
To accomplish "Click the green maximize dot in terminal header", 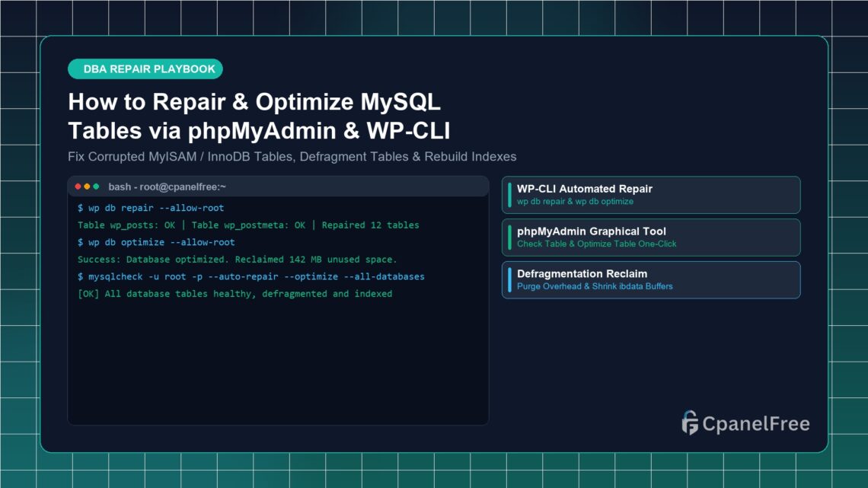I will (96, 187).
